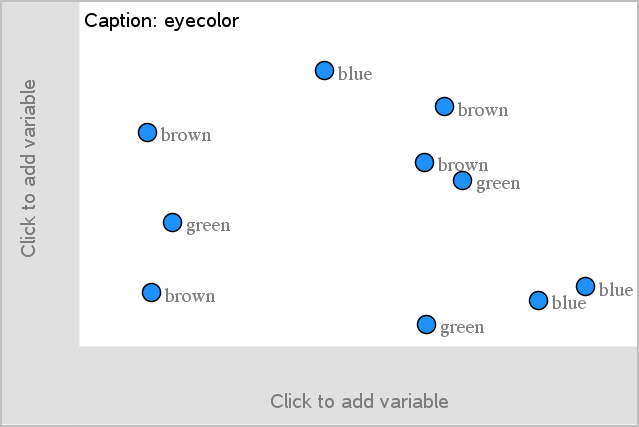Screen dimensions: 639x427
Task: Click the horizontal axis 'Click to add variable' area
Action: point(359,401)
